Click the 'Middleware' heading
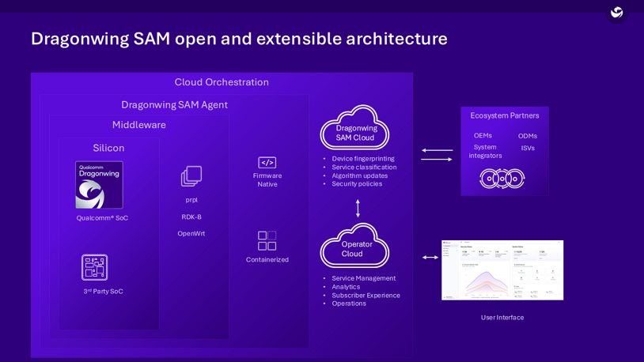 138,125
